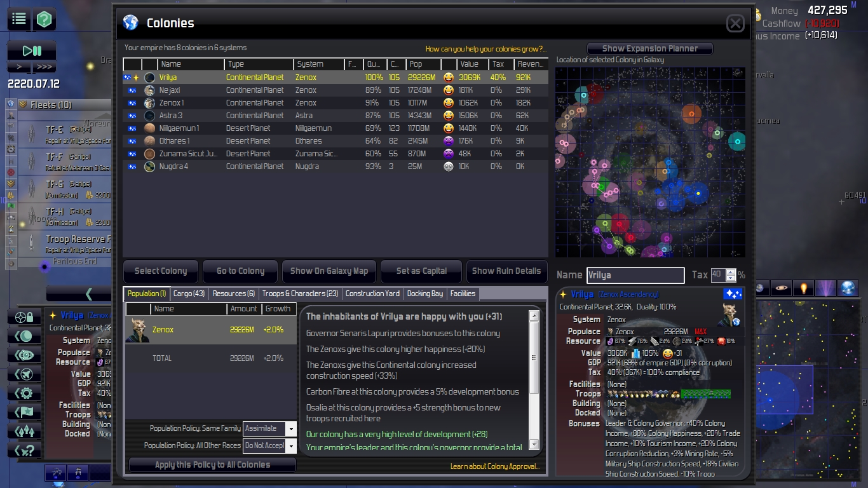This screenshot has height=488, width=868.
Task: Switch to the Construction Yard tab
Action: tap(373, 294)
